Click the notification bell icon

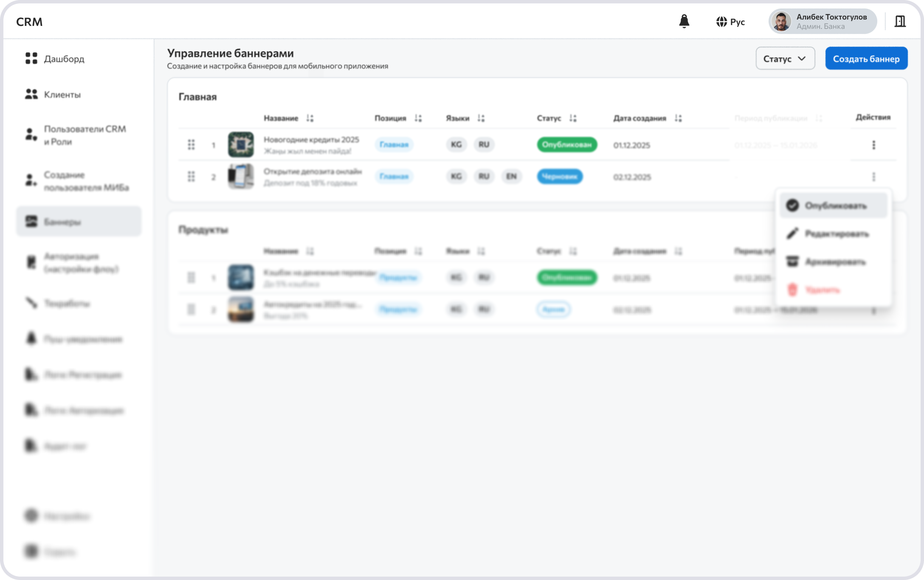click(x=684, y=21)
